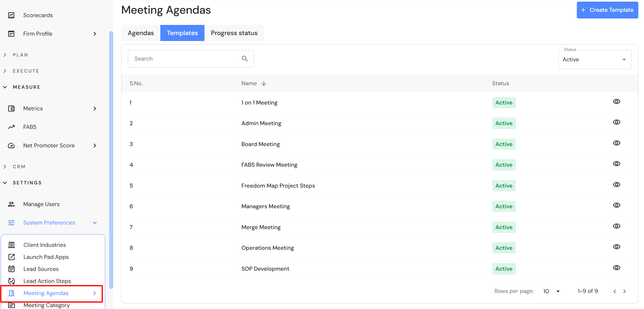Click the Create Template button

coord(607,10)
